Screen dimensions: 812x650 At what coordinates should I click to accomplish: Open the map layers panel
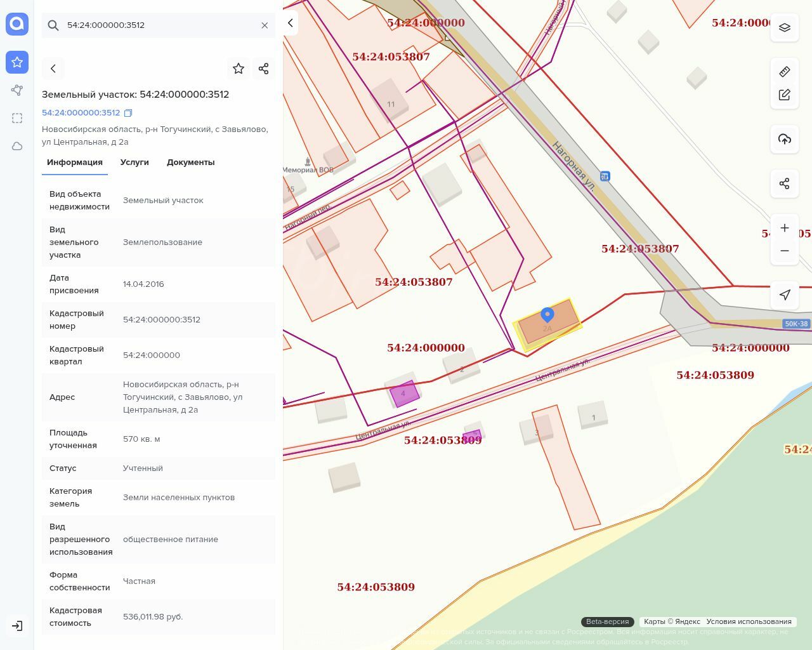(784, 28)
